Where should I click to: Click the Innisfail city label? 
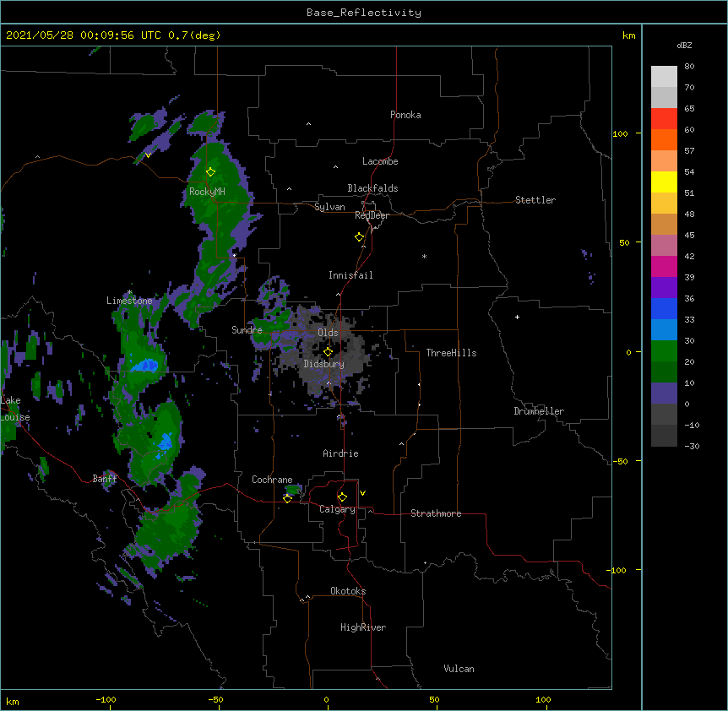(x=350, y=275)
